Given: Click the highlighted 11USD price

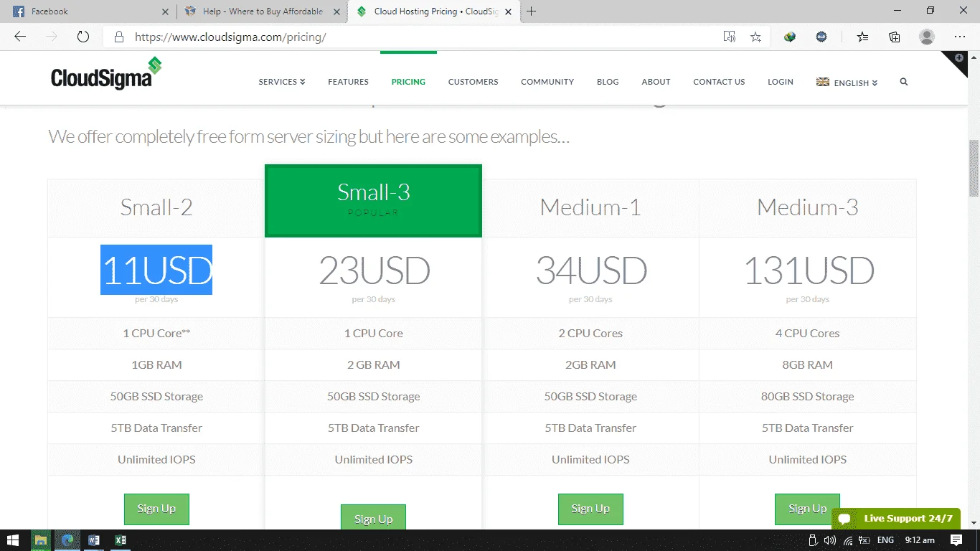Looking at the screenshot, I should (x=156, y=270).
